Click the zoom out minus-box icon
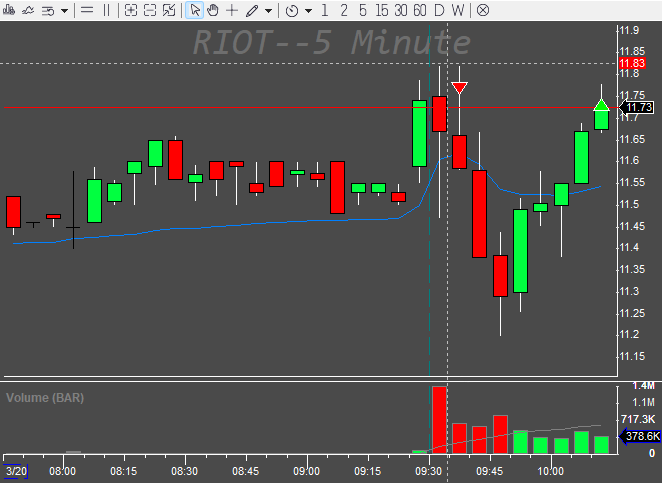Viewport: 662px width, 483px height. pyautogui.click(x=150, y=10)
